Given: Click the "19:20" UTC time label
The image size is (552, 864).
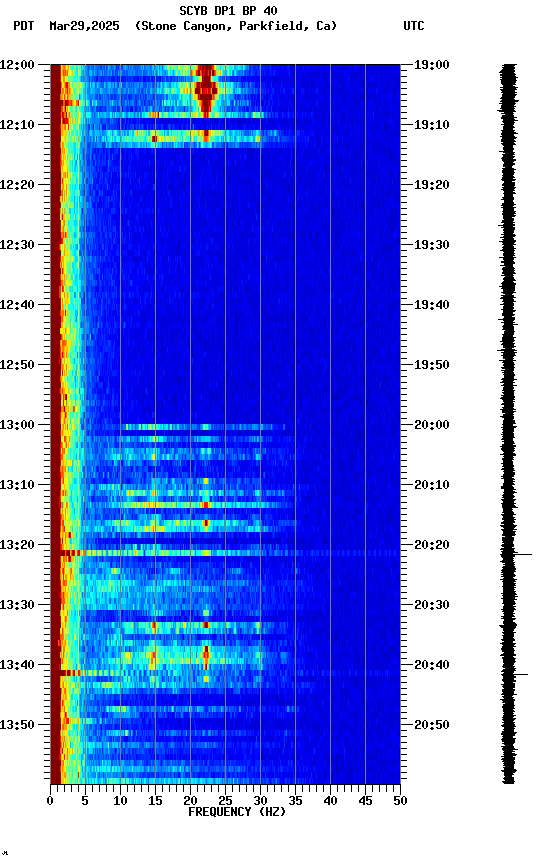Looking at the screenshot, I should click(x=432, y=185).
